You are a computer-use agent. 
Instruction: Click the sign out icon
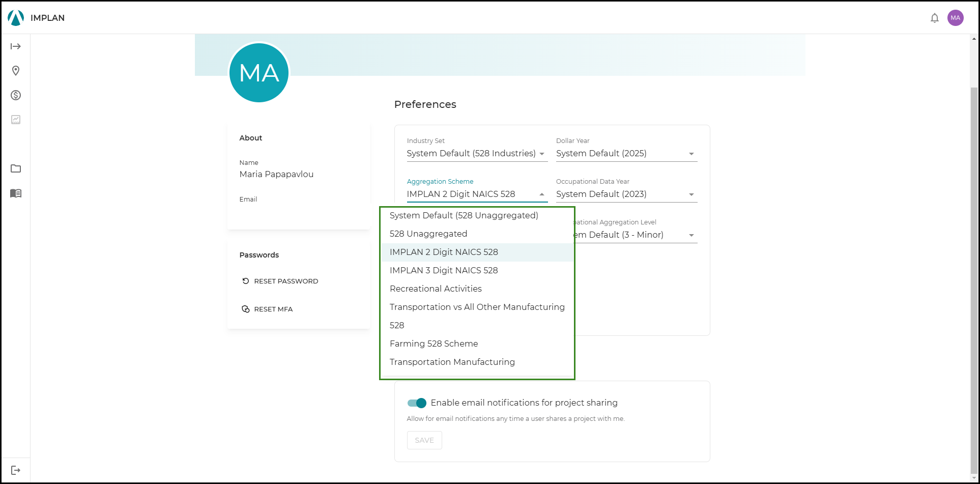(16, 470)
